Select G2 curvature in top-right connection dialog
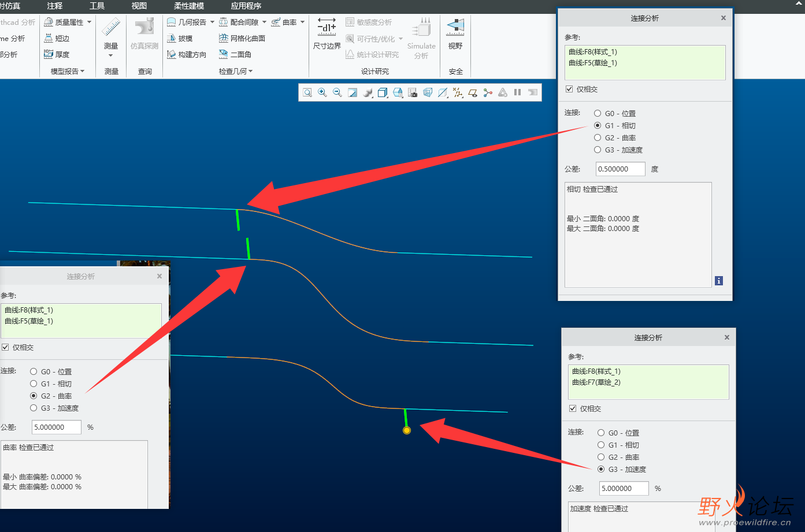This screenshot has width=805, height=532. pos(598,137)
